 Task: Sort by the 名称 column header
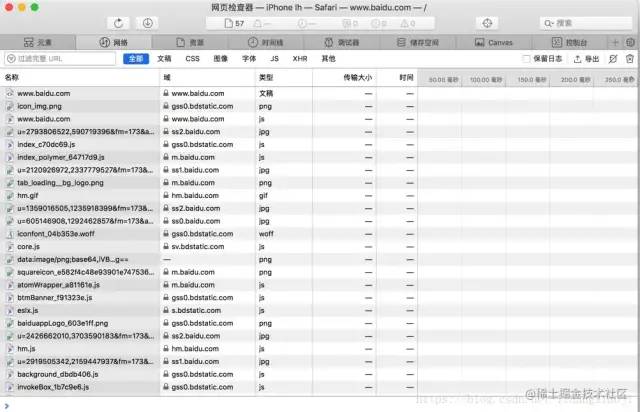80,78
